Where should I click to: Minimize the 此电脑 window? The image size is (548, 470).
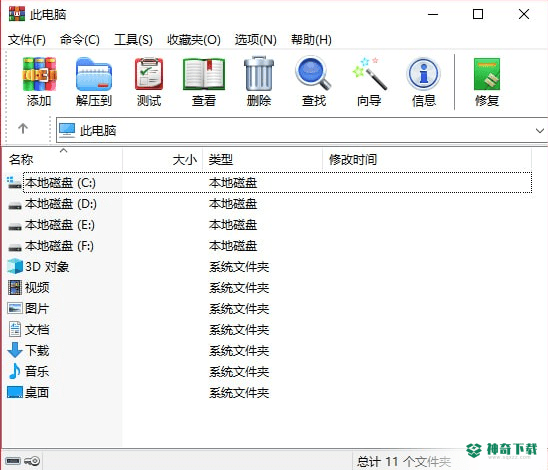(x=433, y=14)
